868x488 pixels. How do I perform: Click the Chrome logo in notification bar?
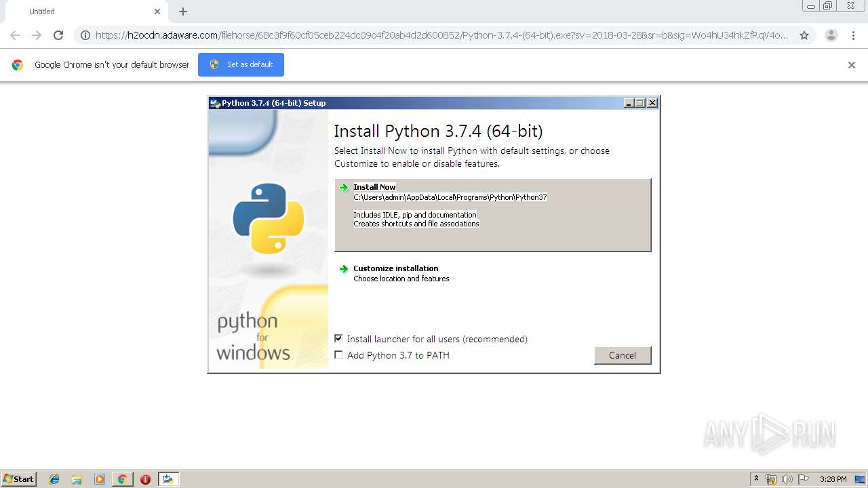coord(18,65)
